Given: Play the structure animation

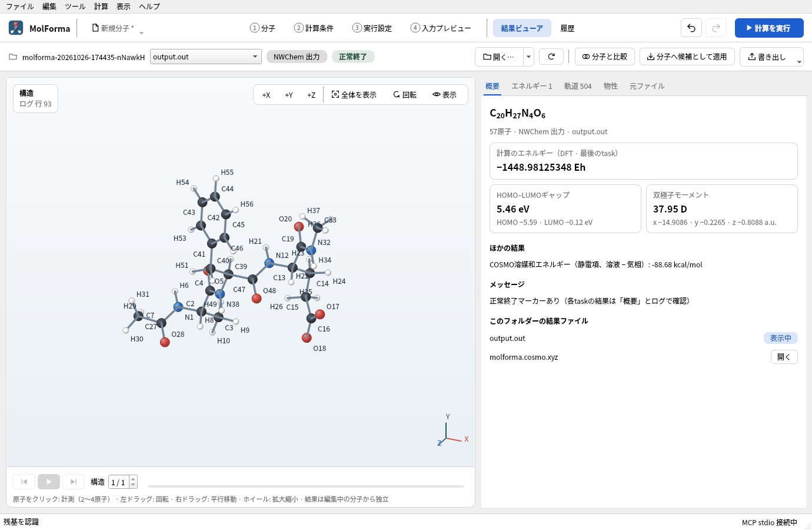Looking at the screenshot, I should (49, 482).
